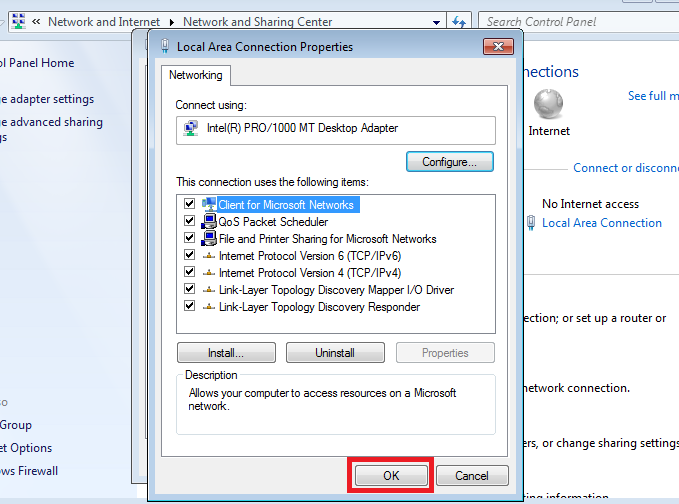679x504 pixels.
Task: Click the Install... button
Action: 226,353
